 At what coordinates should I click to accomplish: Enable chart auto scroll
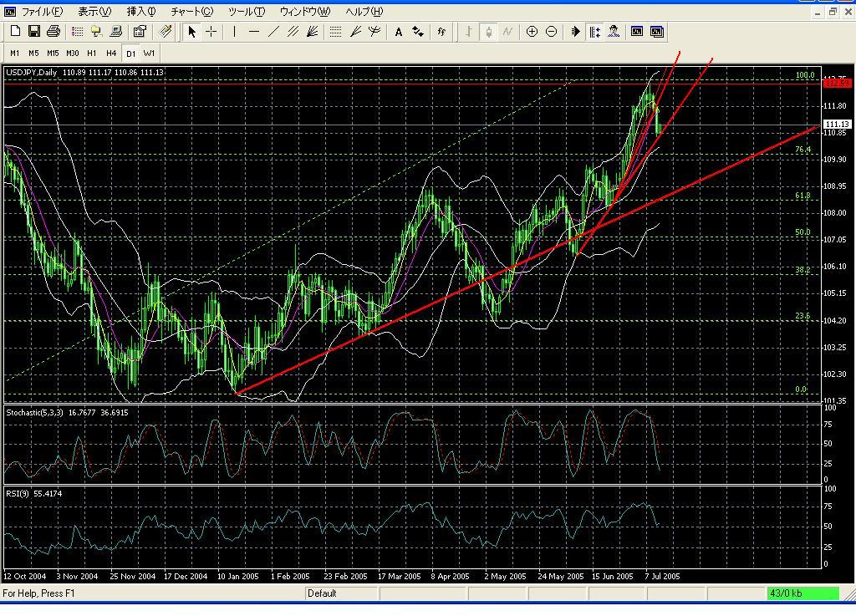573,32
